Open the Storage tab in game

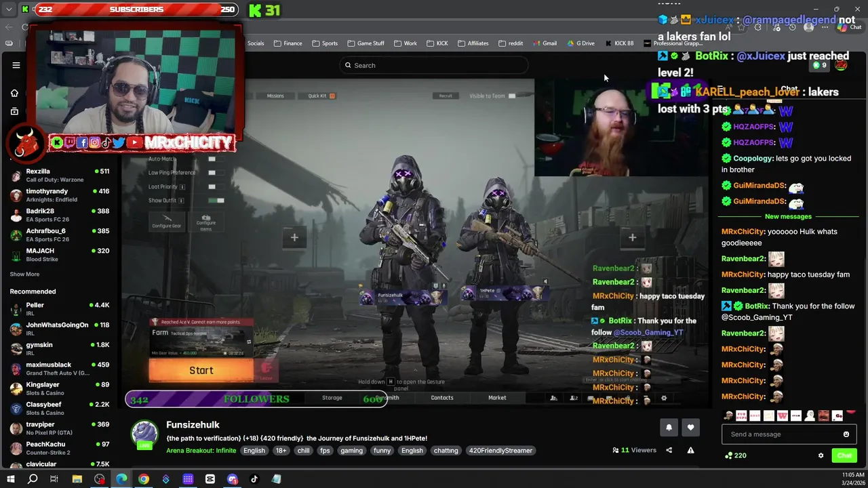pyautogui.click(x=332, y=398)
